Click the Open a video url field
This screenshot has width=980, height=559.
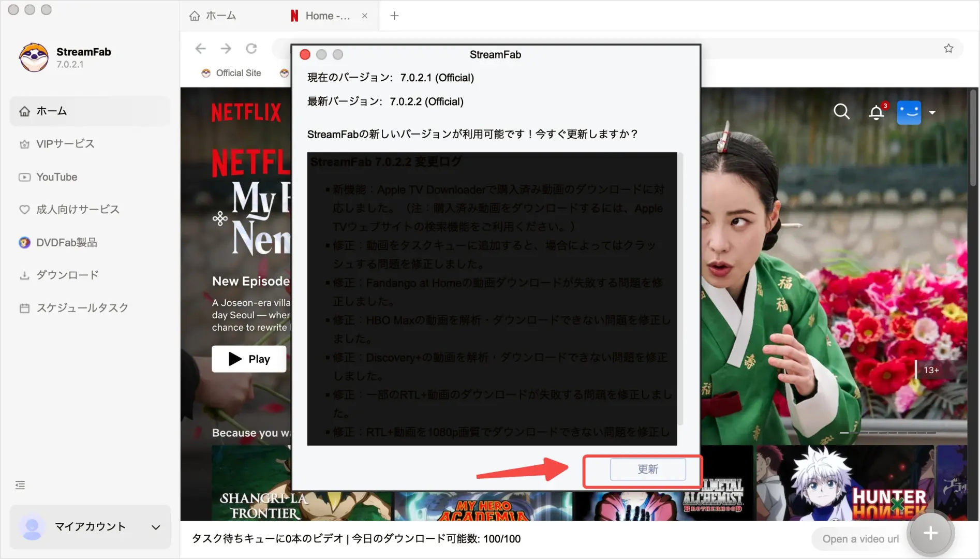pyautogui.click(x=861, y=539)
